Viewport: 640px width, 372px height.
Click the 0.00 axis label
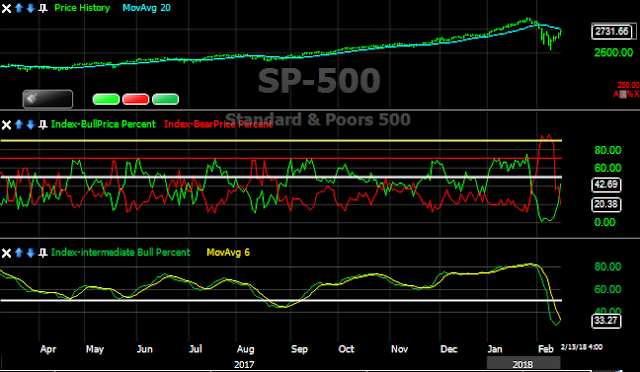click(x=605, y=222)
